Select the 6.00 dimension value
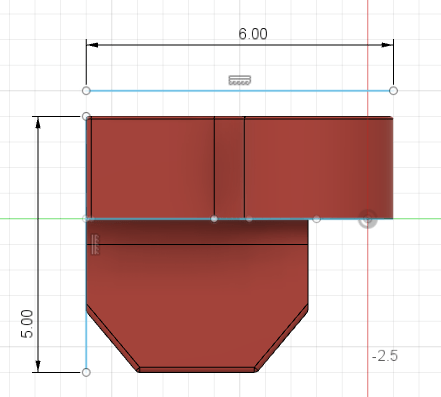The height and width of the screenshot is (397, 441). (x=253, y=34)
